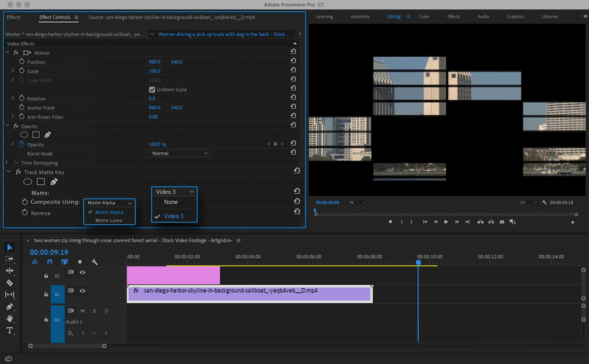Mute the Audio 1 track
This screenshot has width=589, height=364.
pos(83,311)
